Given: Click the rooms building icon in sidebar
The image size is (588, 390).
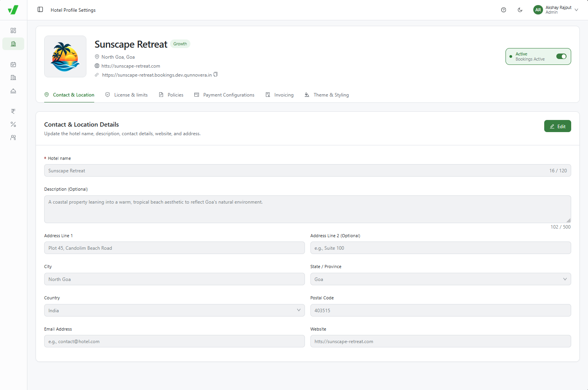Looking at the screenshot, I should (13, 78).
